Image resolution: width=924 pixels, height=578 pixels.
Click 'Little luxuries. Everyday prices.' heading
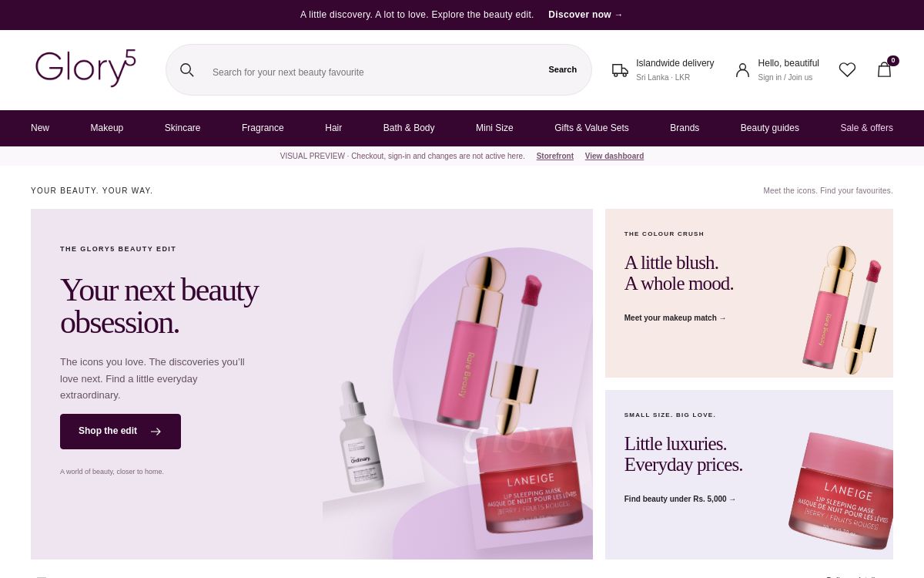pos(684,454)
